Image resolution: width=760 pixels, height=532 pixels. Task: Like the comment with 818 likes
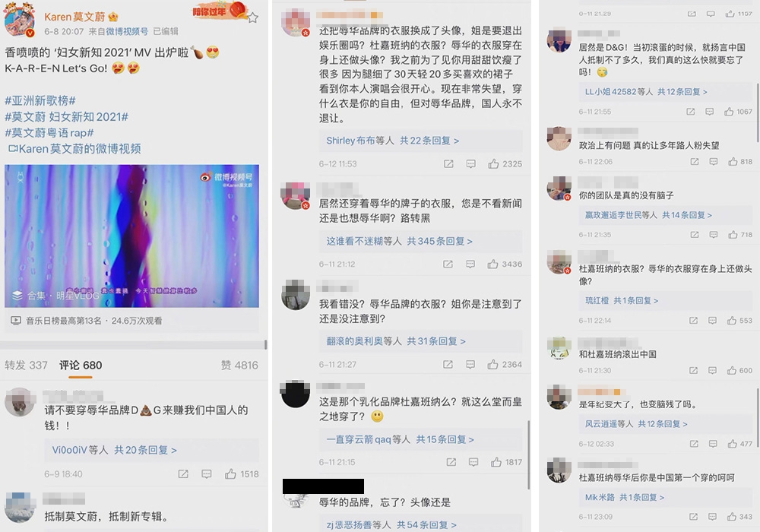[740, 161]
